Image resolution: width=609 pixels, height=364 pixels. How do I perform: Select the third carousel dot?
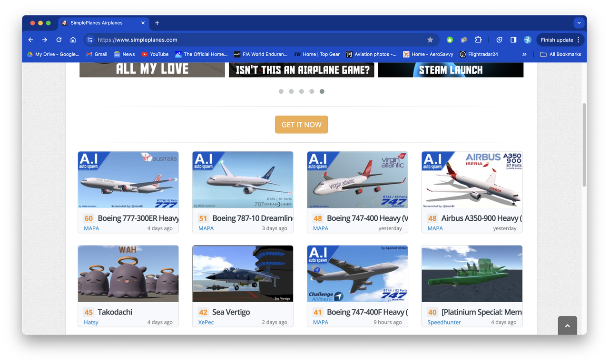[302, 91]
